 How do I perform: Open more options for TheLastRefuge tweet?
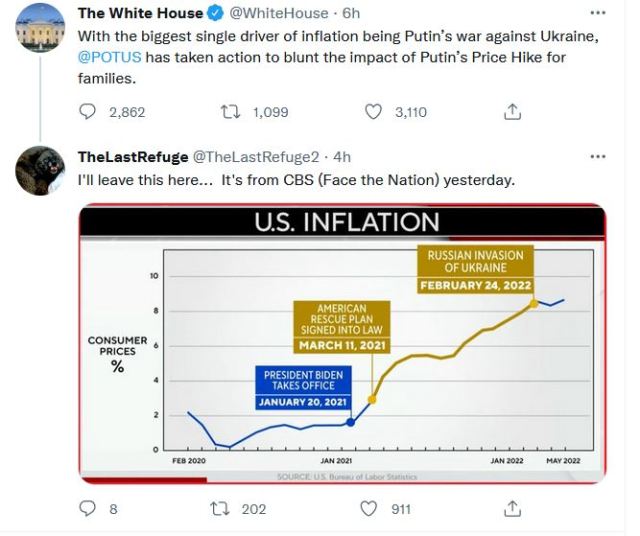(598, 157)
